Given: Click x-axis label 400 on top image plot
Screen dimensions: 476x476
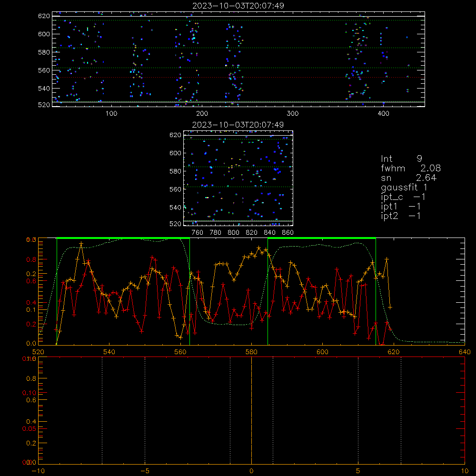Looking at the screenshot, I should (x=383, y=114).
